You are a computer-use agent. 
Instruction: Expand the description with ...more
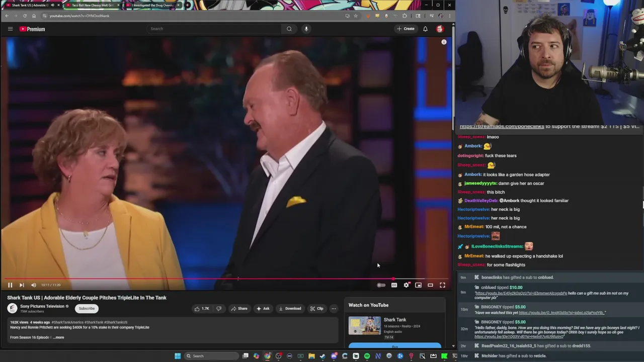coord(59,337)
